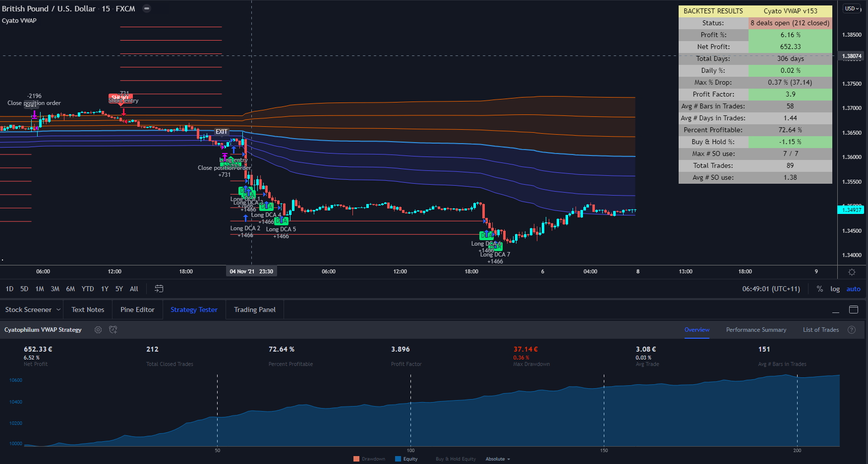Click the Strategy Tester help question icon
This screenshot has height=464, width=868.
click(852, 330)
